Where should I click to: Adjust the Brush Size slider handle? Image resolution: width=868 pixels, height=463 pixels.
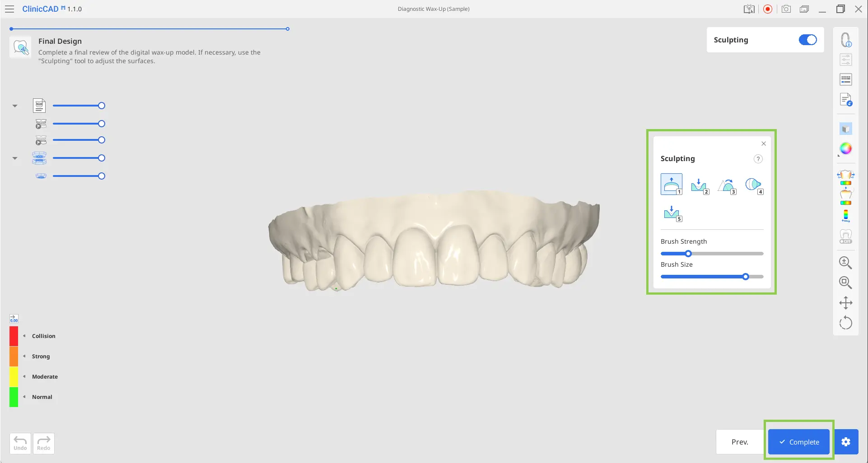click(746, 277)
